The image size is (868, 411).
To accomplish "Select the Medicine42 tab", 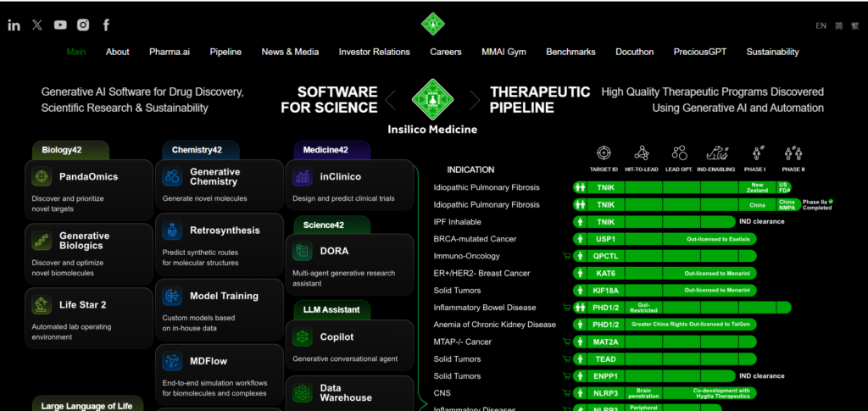I will point(331,150).
